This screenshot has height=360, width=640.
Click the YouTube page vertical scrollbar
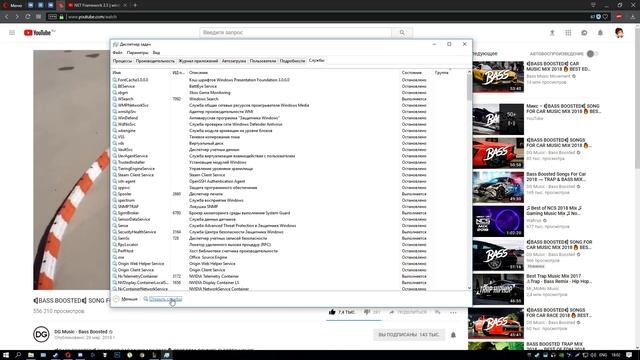[637, 98]
